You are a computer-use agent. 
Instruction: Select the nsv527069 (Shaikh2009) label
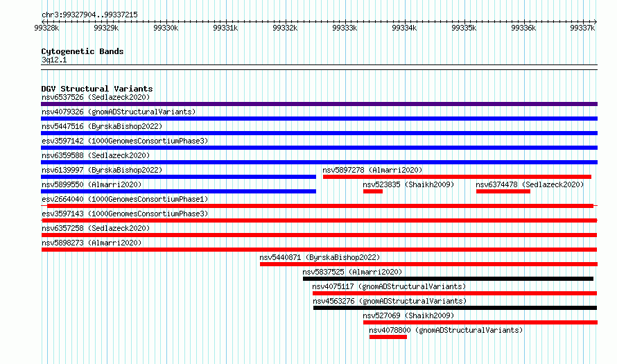(x=408, y=315)
